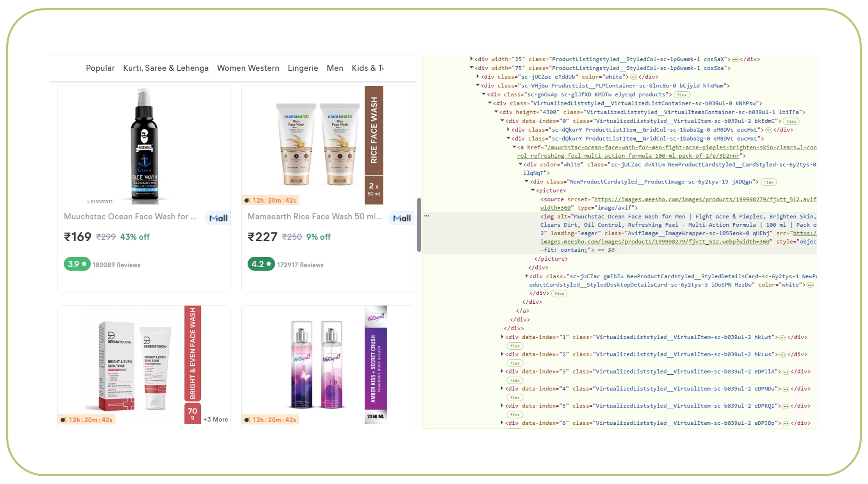
Task: Expand the collapsed GridCol div
Action: [x=508, y=130]
